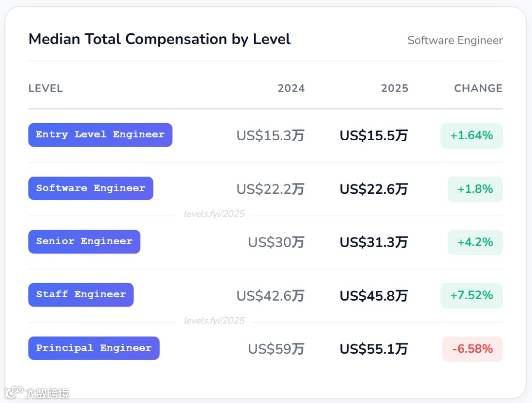Click the Software Engineer label at top right
The width and height of the screenshot is (532, 403).
455,40
